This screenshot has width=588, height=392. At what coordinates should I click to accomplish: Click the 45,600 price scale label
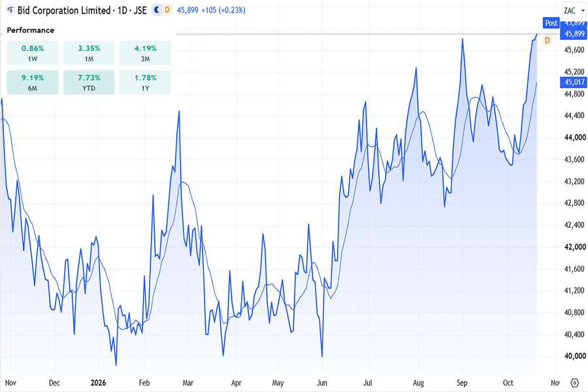(x=574, y=50)
